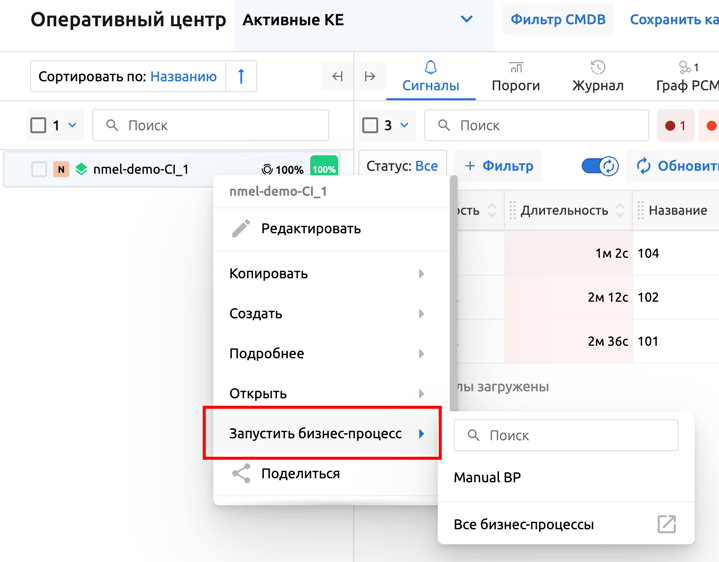Collapse the panel with the left arrow icon

click(x=337, y=77)
